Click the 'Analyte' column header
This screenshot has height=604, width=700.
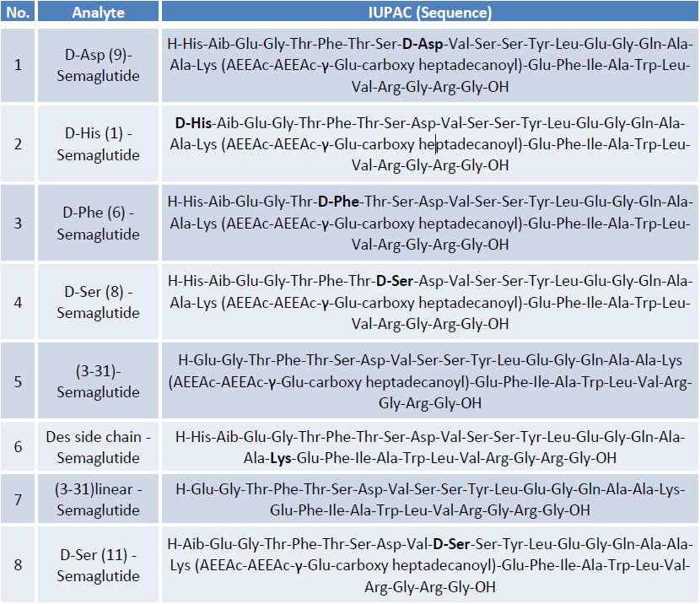(98, 12)
